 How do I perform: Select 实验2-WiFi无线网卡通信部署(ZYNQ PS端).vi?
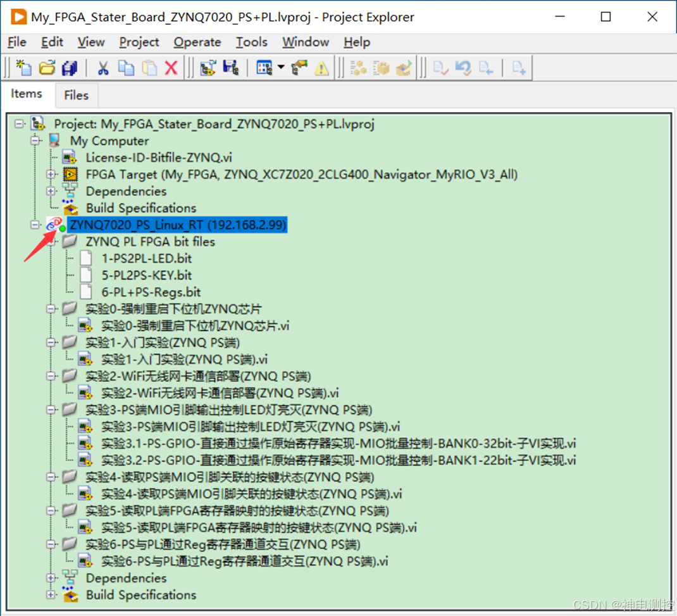220,393
